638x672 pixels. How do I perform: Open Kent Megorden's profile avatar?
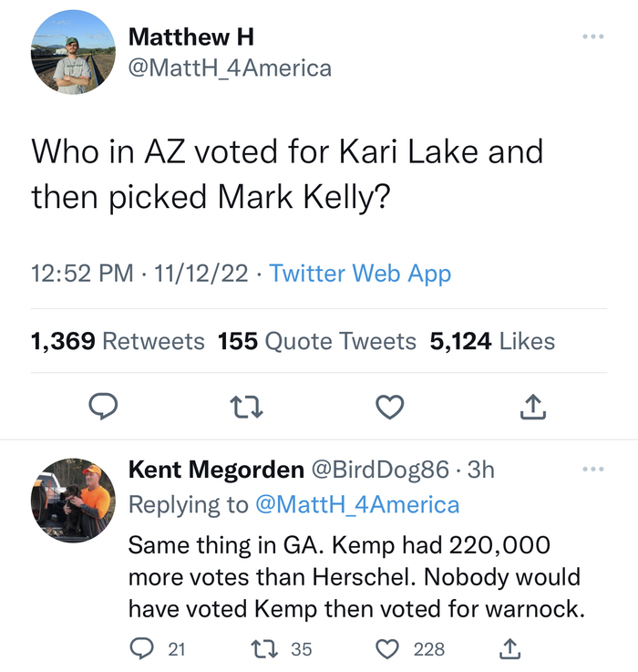pos(73,501)
